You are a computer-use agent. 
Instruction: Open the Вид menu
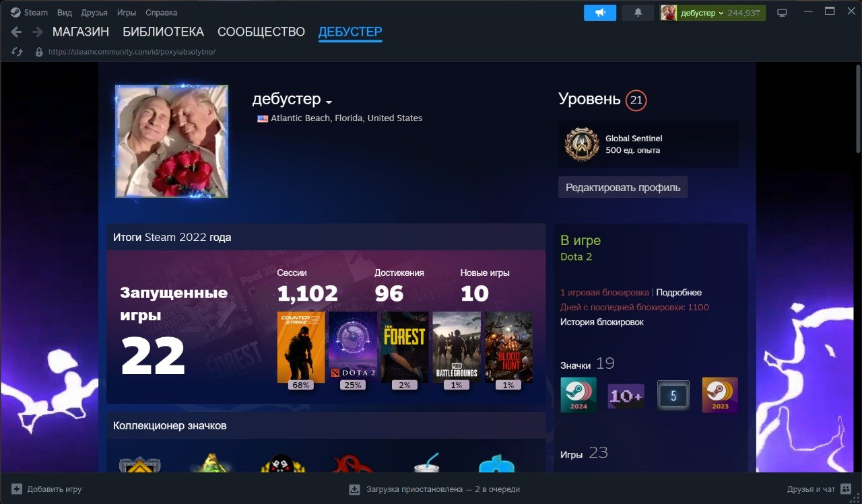pos(65,13)
